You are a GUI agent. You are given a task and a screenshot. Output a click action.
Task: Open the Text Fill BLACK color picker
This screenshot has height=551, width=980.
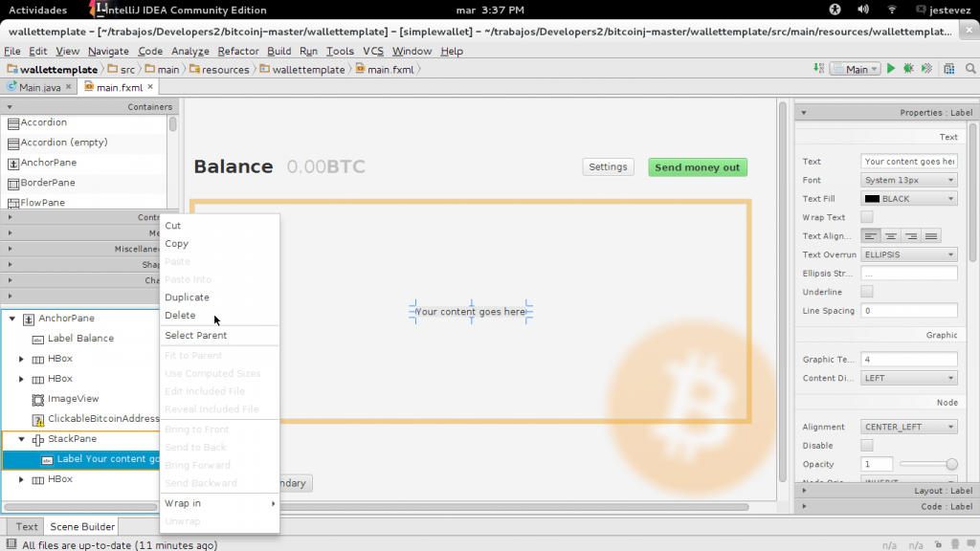point(909,199)
